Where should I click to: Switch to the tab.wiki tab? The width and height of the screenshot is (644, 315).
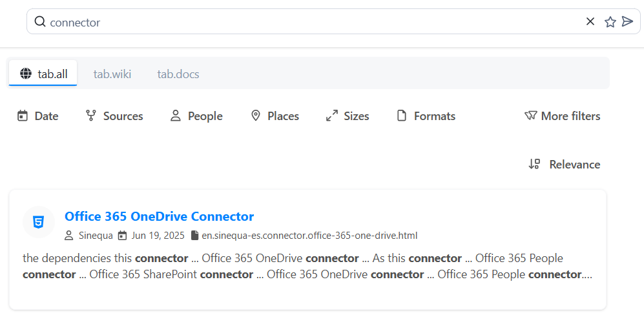tap(112, 74)
